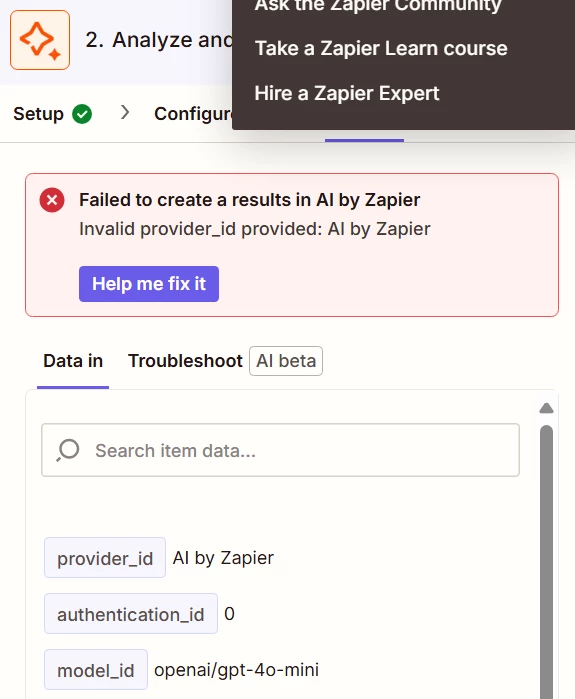
Task: Click the data panel vertical scrollbar thumb
Action: point(546,562)
